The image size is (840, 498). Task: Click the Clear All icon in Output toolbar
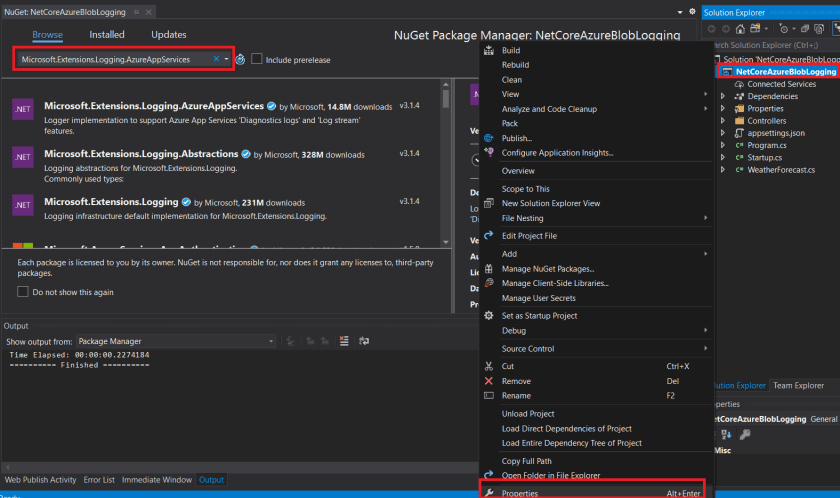tap(343, 341)
